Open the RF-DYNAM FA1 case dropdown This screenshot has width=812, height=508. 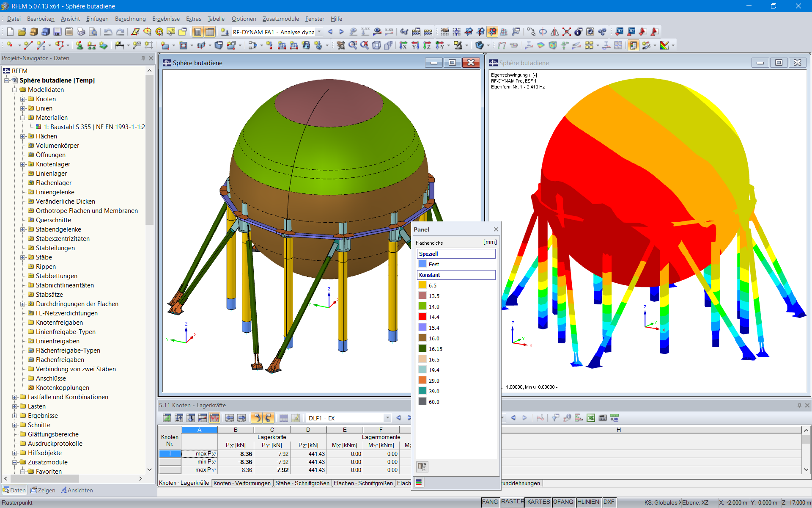coord(319,32)
